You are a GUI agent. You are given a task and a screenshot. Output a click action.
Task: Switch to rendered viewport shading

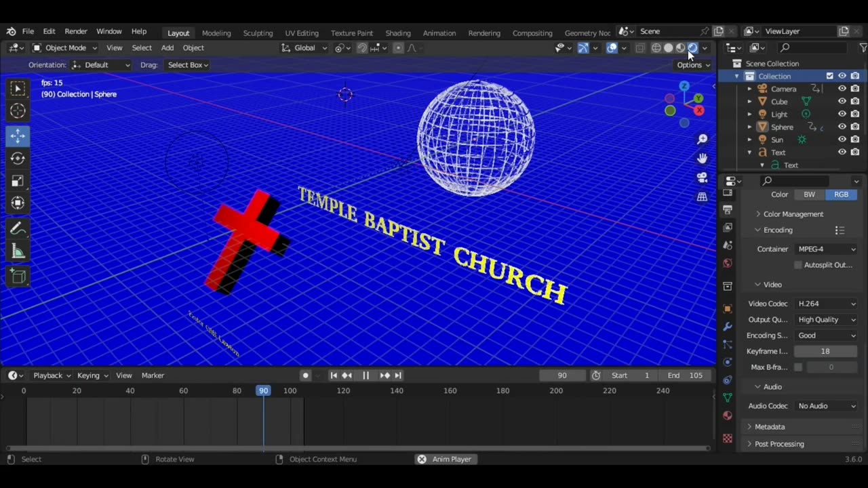click(692, 48)
